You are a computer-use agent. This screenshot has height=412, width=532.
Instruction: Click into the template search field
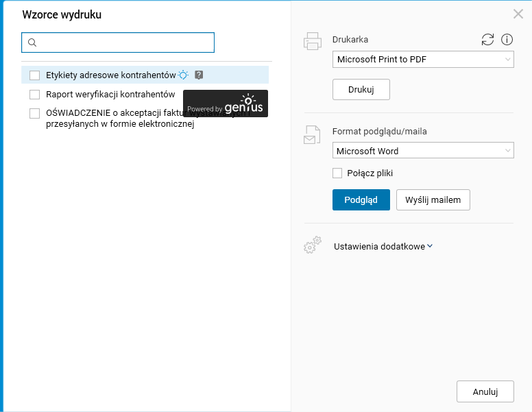click(x=125, y=43)
